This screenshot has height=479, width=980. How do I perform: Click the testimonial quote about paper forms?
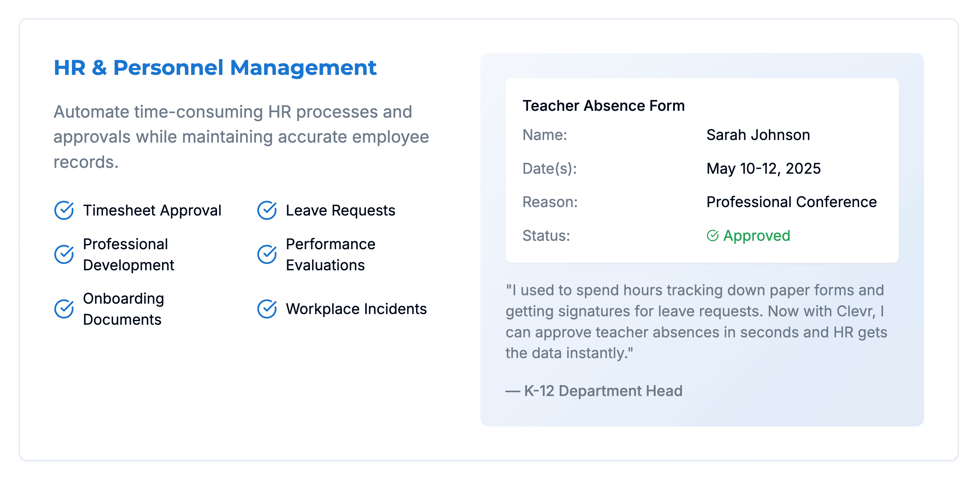click(x=696, y=321)
